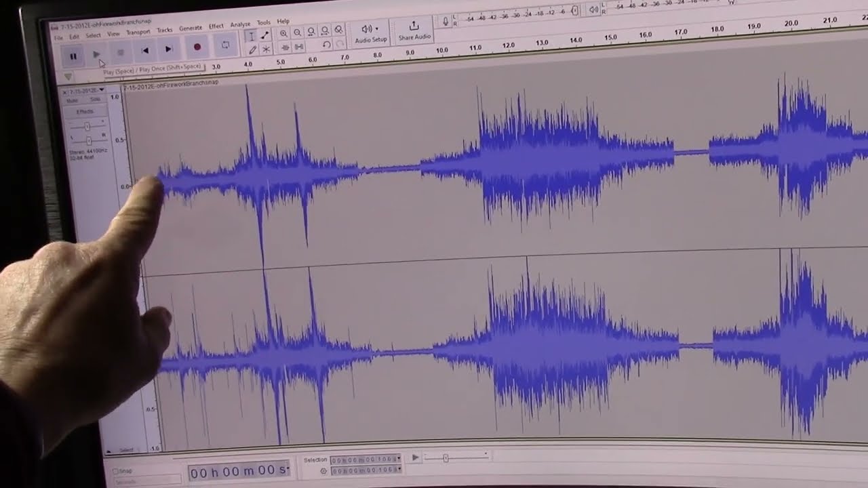Select the Envelope tool
Viewport: 868px width, 488px height.
pos(265,36)
